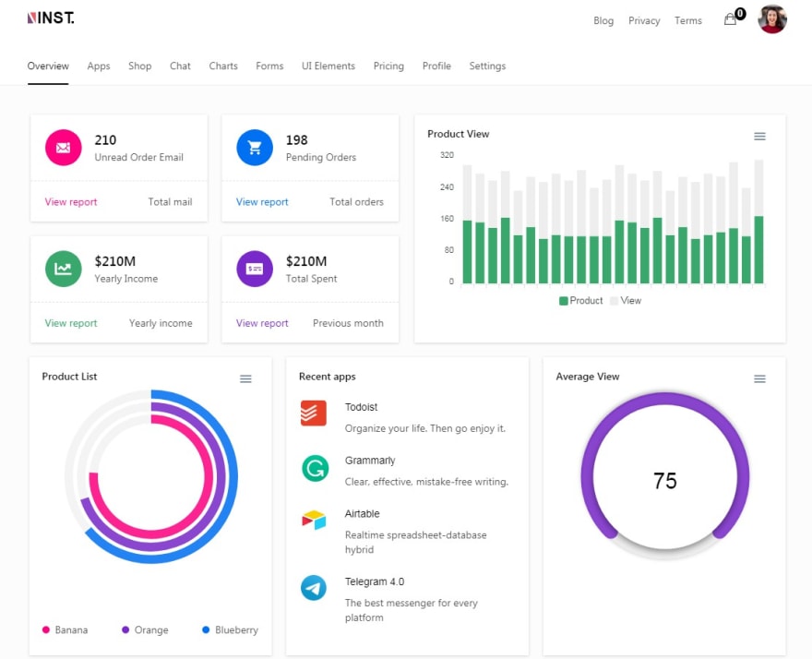The height and width of the screenshot is (659, 812).
Task: Click the purple Total Spent icon
Action: tap(255, 269)
